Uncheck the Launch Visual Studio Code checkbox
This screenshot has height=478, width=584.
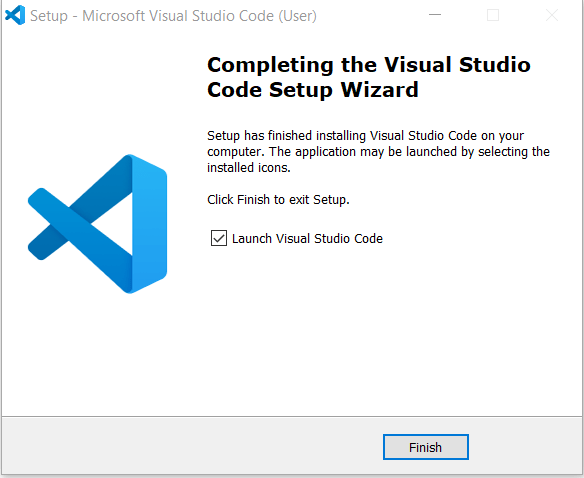coord(219,238)
